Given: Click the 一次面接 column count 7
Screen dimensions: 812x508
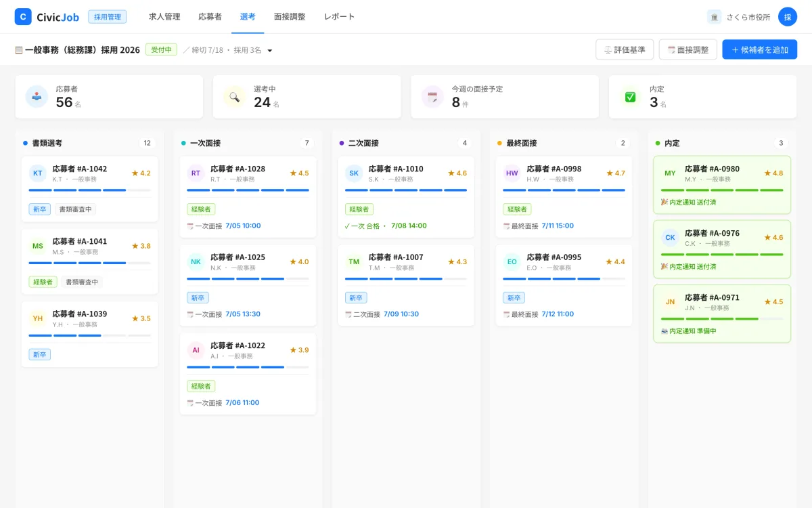Looking at the screenshot, I should pyautogui.click(x=307, y=143).
